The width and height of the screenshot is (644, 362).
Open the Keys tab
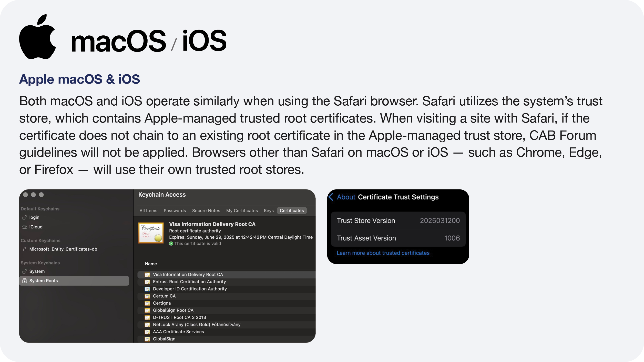tap(269, 211)
